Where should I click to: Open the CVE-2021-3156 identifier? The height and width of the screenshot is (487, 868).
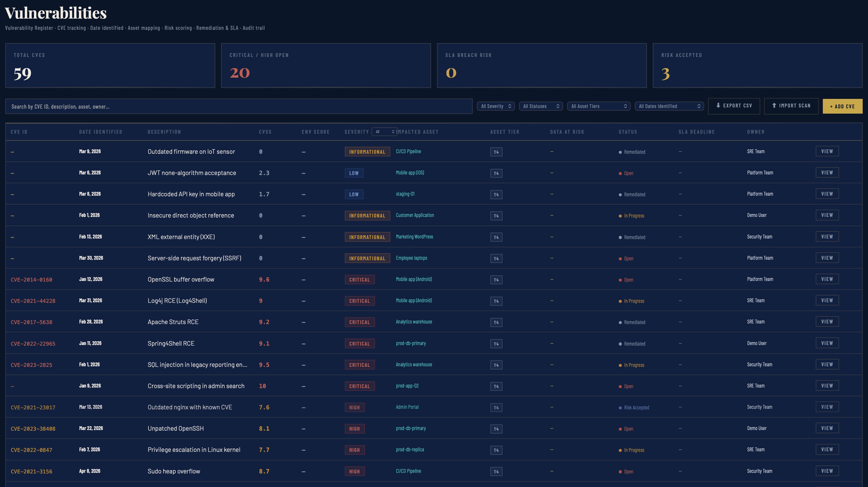click(x=31, y=471)
